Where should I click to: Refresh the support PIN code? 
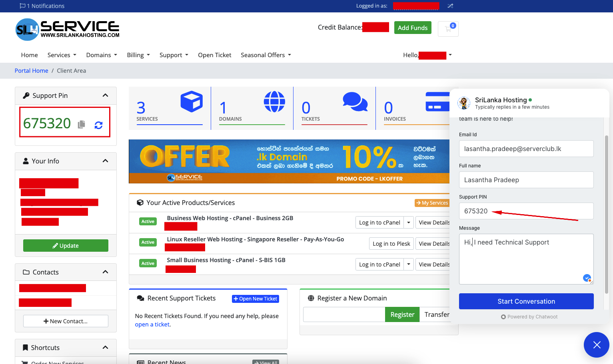pos(98,125)
